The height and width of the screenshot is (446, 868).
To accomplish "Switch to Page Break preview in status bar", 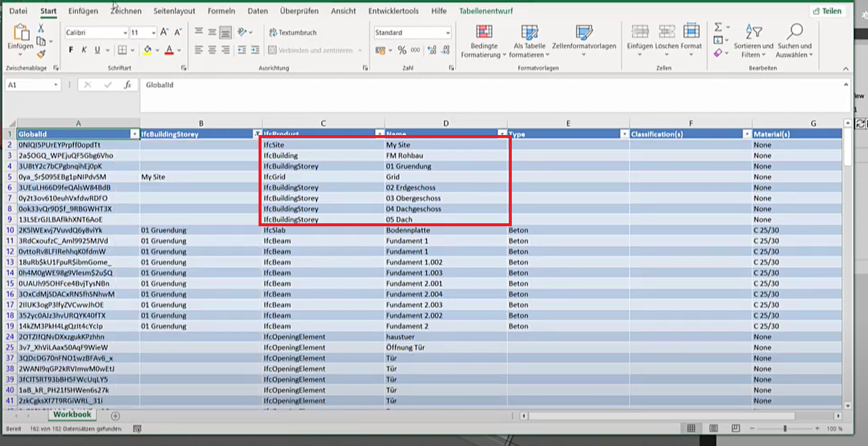I will point(735,428).
